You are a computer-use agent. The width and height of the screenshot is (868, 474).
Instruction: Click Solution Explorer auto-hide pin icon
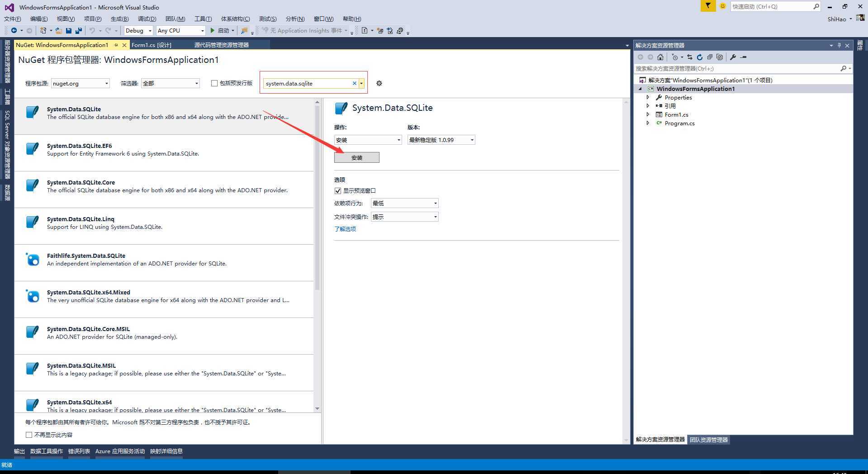pyautogui.click(x=839, y=45)
